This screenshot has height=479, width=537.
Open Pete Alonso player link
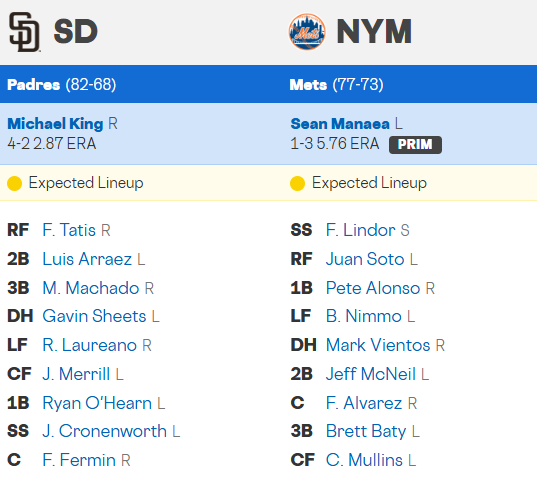[x=373, y=288]
